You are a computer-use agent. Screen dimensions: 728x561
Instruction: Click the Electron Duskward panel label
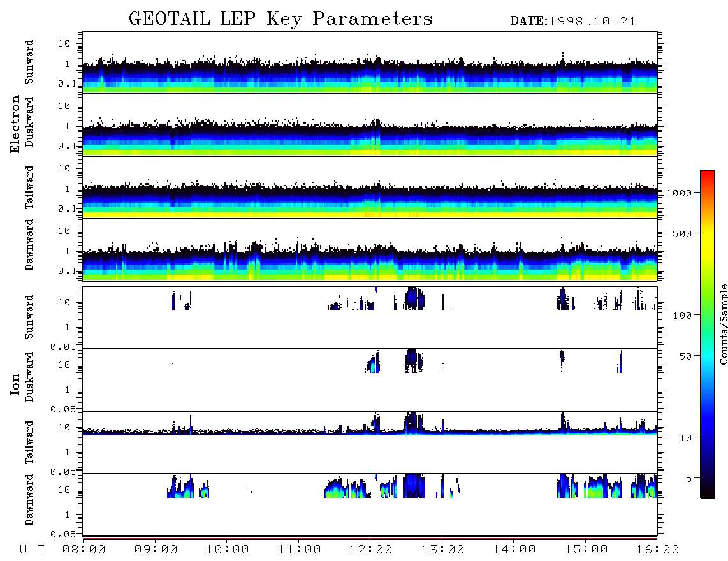coord(29,122)
